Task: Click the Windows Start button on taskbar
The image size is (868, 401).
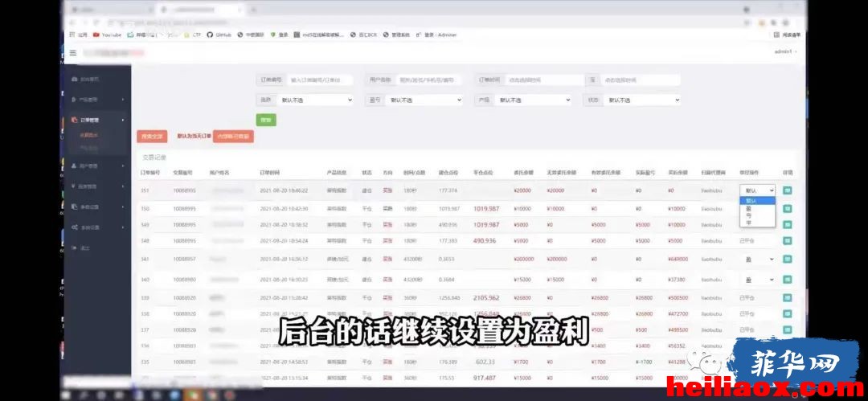Action: tap(67, 395)
